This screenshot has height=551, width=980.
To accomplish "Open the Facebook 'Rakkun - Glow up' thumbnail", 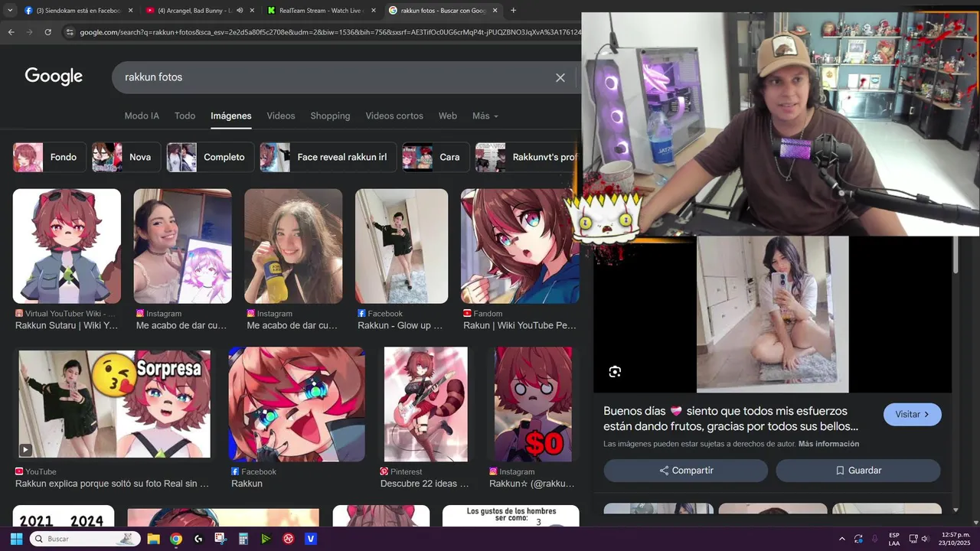I will 401,246.
